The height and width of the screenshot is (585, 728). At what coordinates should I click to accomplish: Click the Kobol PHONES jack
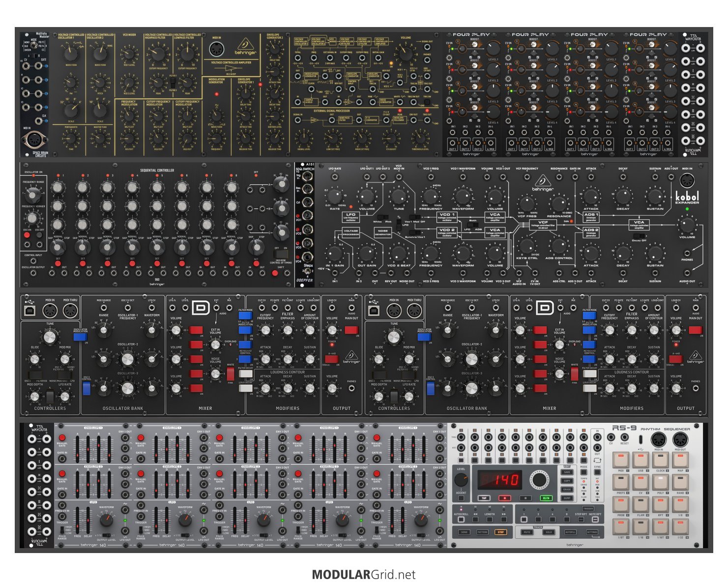point(687,253)
